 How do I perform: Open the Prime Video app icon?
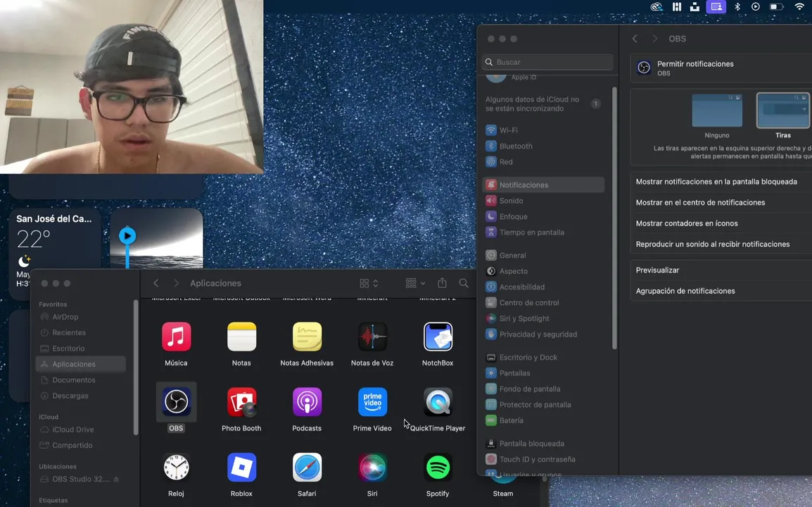(x=372, y=402)
